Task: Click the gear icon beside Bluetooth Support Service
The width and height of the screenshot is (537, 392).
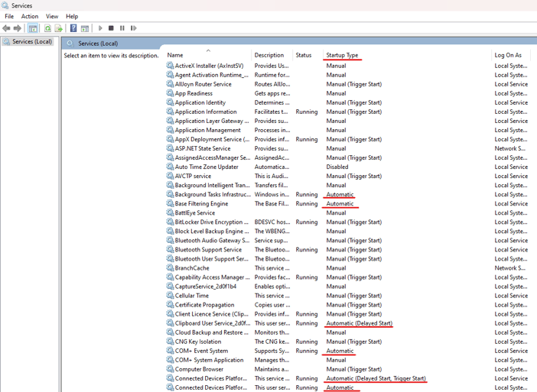Action: (x=170, y=249)
